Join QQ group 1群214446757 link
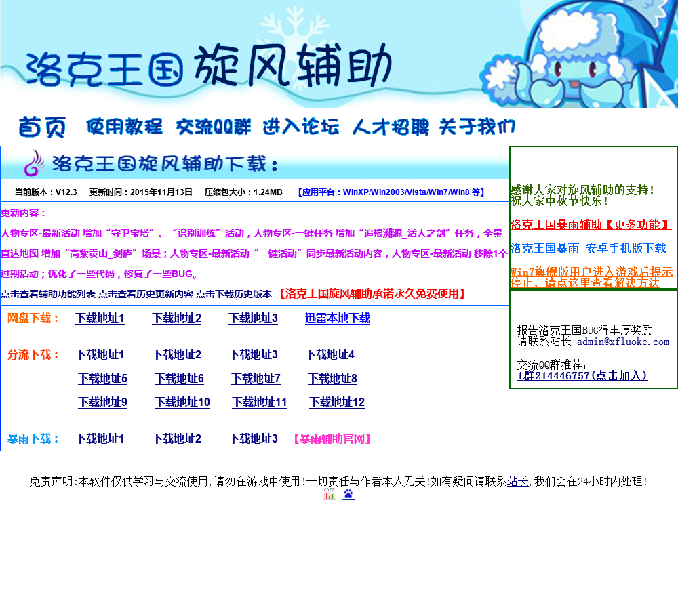Image resolution: width=678 pixels, height=616 pixels. 582,375
